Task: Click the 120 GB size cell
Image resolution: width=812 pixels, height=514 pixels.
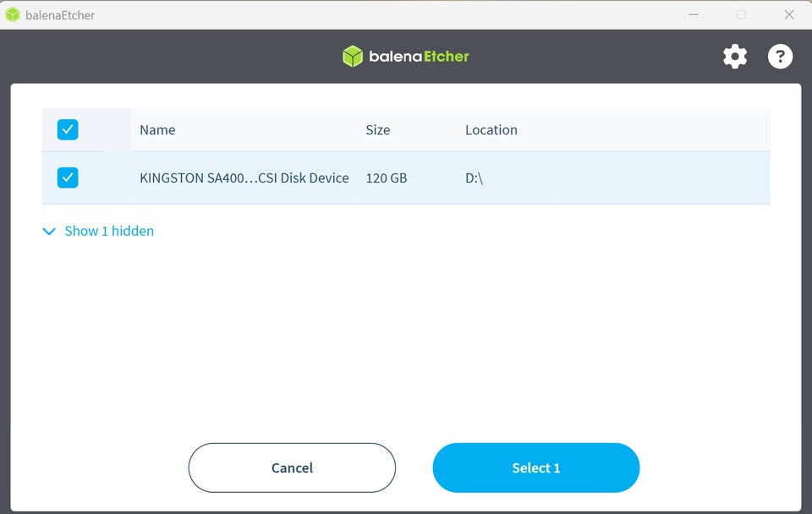Action: [387, 178]
